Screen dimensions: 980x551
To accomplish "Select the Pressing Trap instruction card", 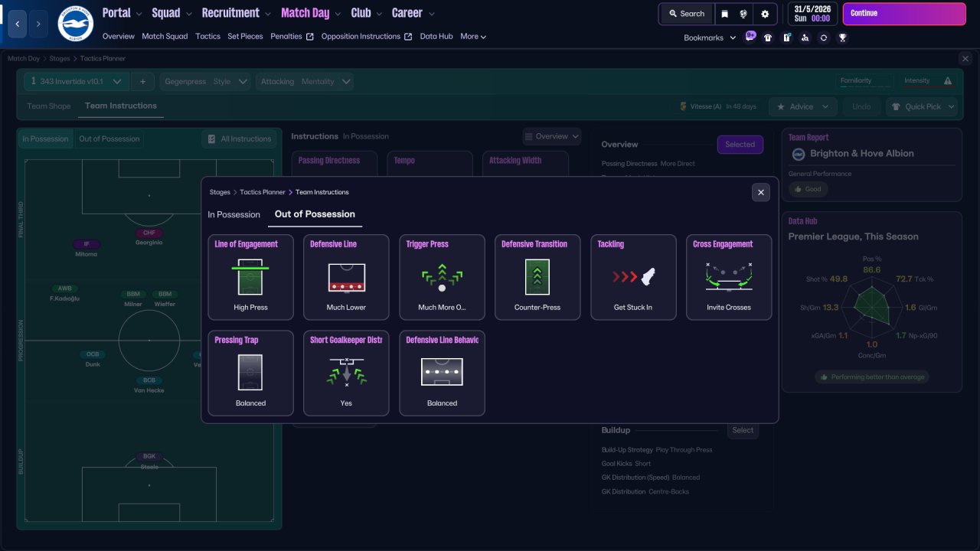I will [250, 373].
